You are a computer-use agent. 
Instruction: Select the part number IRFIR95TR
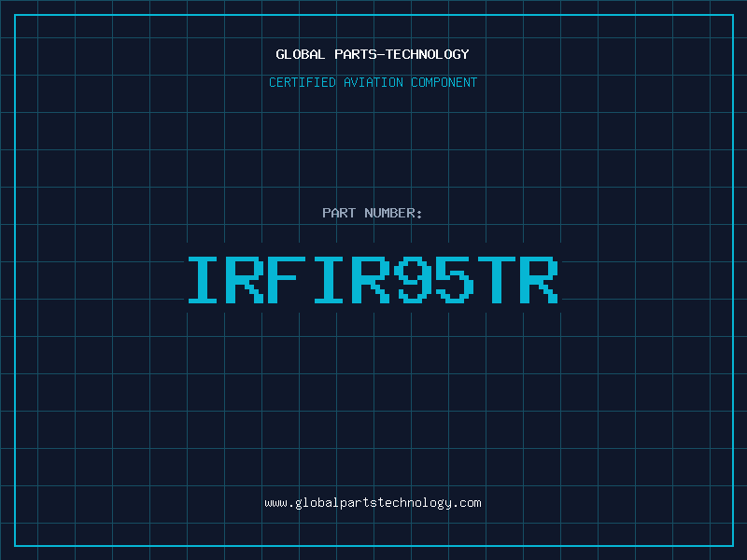[x=373, y=280]
